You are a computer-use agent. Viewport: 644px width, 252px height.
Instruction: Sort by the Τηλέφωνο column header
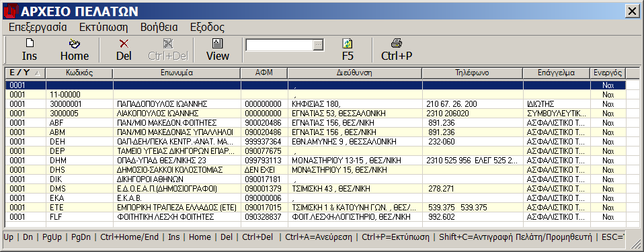[473, 73]
